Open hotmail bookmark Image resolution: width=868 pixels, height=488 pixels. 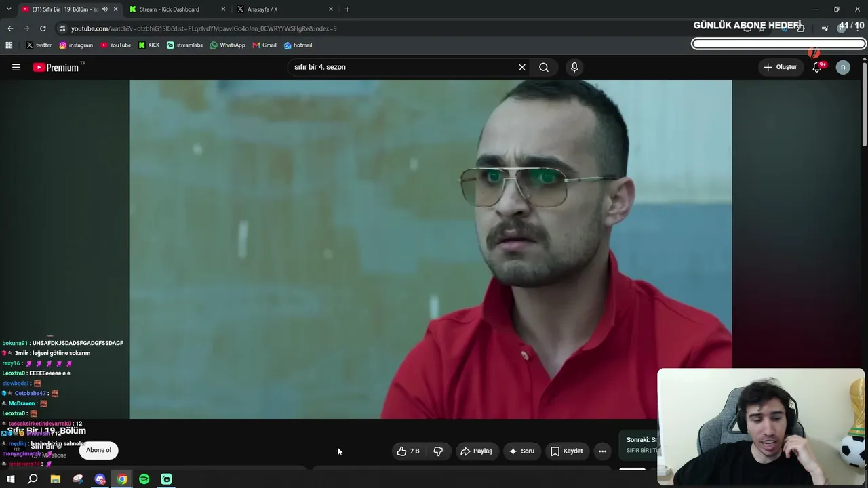click(298, 45)
